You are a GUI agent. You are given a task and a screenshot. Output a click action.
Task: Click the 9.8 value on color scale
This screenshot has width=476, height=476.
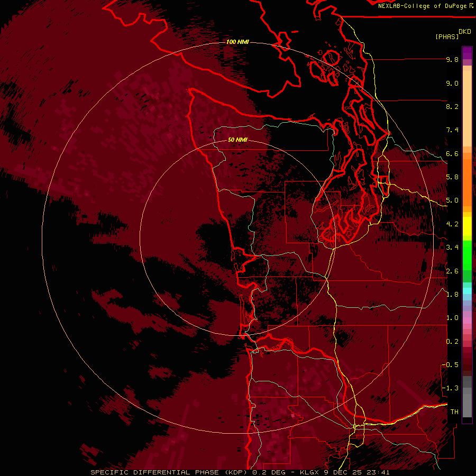point(452,59)
